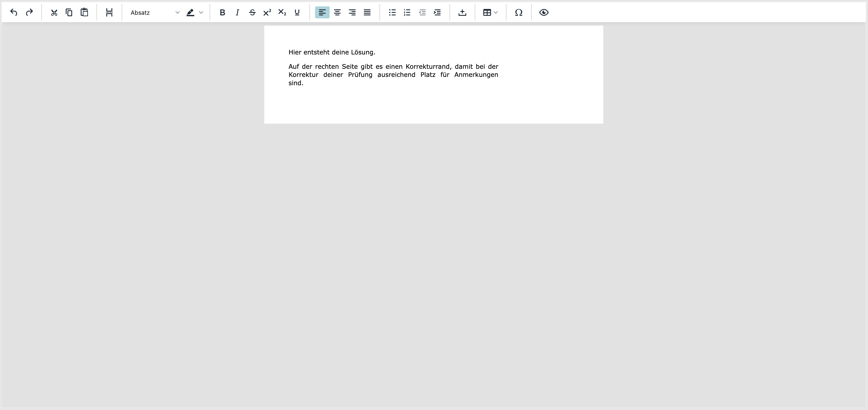Image resolution: width=868 pixels, height=410 pixels.
Task: Click the undo arrow icon
Action: tap(14, 12)
